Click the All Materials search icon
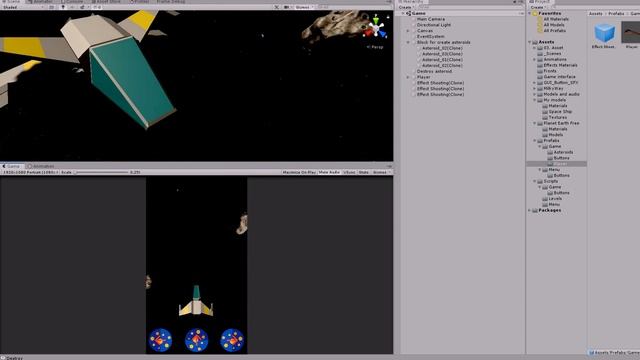Screen dimensions: 640x360 (540, 19)
